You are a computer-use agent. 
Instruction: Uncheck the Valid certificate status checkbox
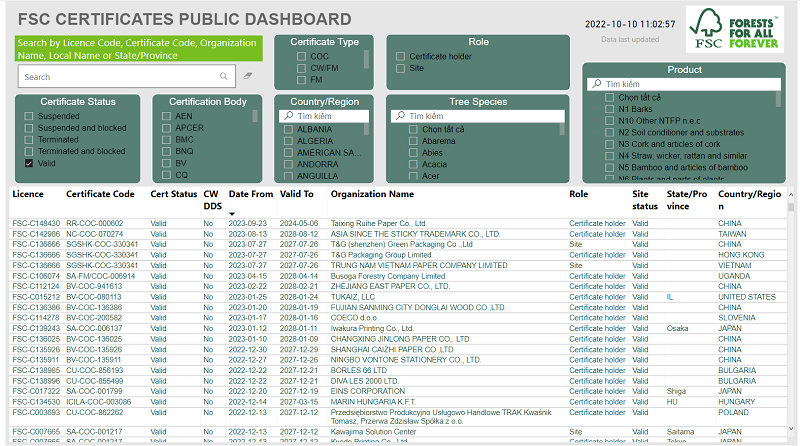click(x=29, y=163)
